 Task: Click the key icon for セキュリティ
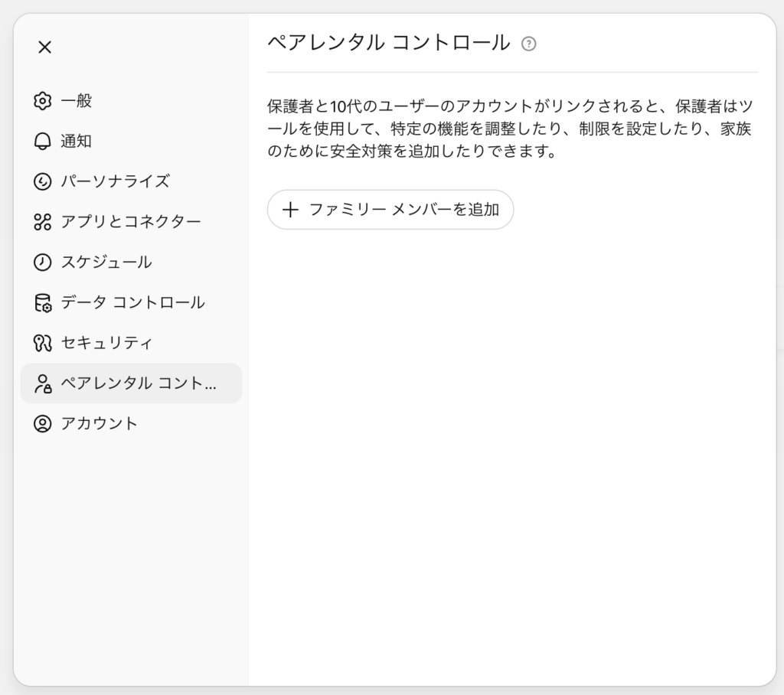point(42,343)
